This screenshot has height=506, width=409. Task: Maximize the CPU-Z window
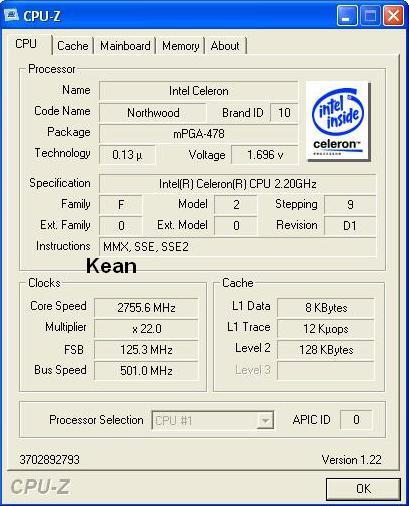click(x=370, y=16)
